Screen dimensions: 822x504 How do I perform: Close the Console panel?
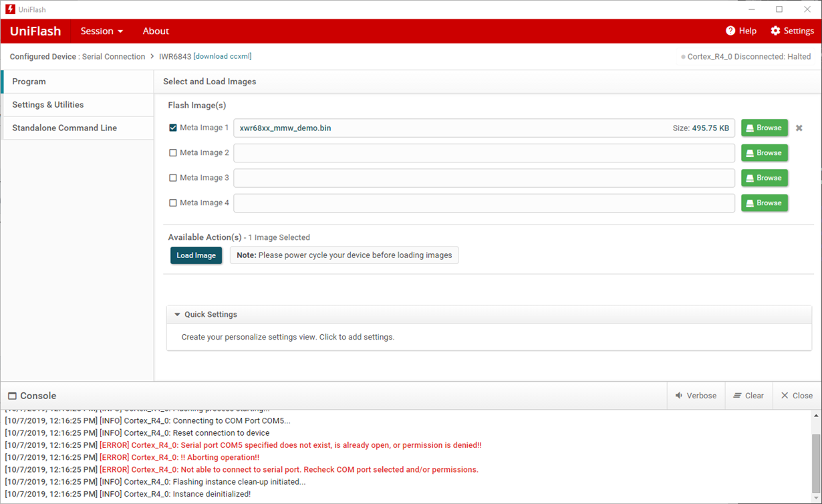click(x=797, y=396)
